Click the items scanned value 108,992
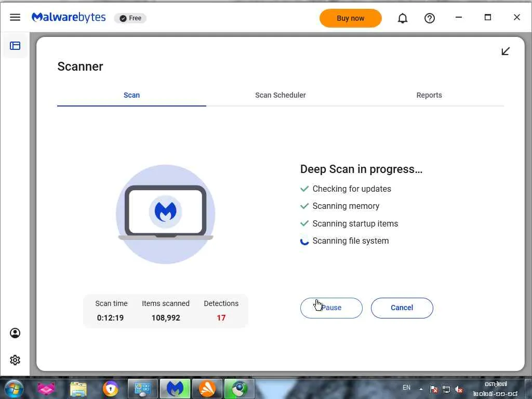 coord(166,318)
